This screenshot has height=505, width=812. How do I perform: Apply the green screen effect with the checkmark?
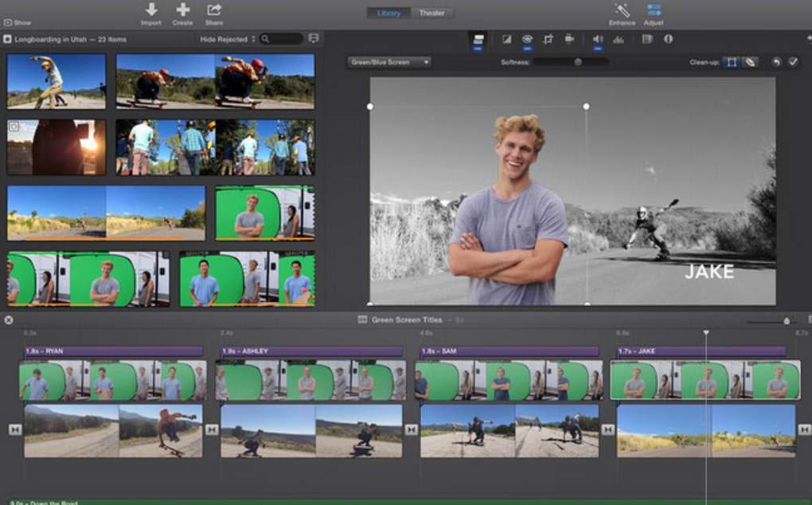point(791,60)
